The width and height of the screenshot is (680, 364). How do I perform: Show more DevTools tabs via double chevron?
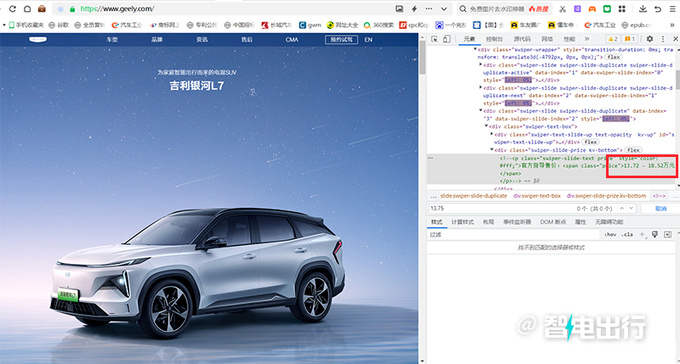[587, 39]
